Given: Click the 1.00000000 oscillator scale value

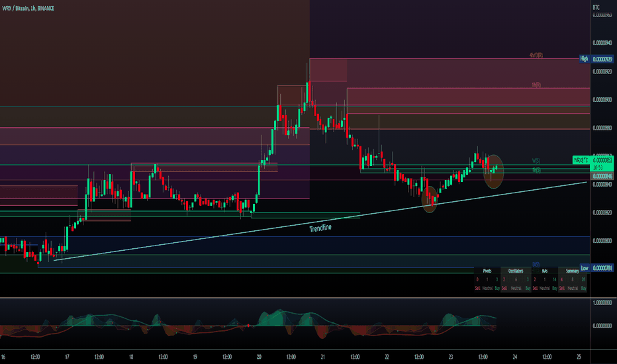Looking at the screenshot, I should (x=602, y=302).
